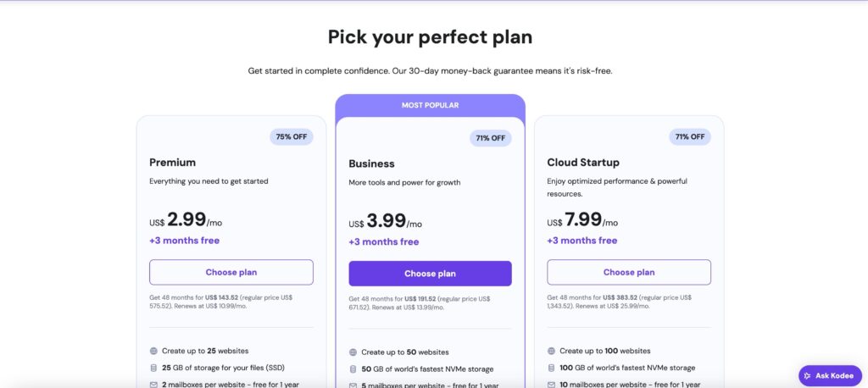Click the globe icon beside 100 websites

[551, 351]
